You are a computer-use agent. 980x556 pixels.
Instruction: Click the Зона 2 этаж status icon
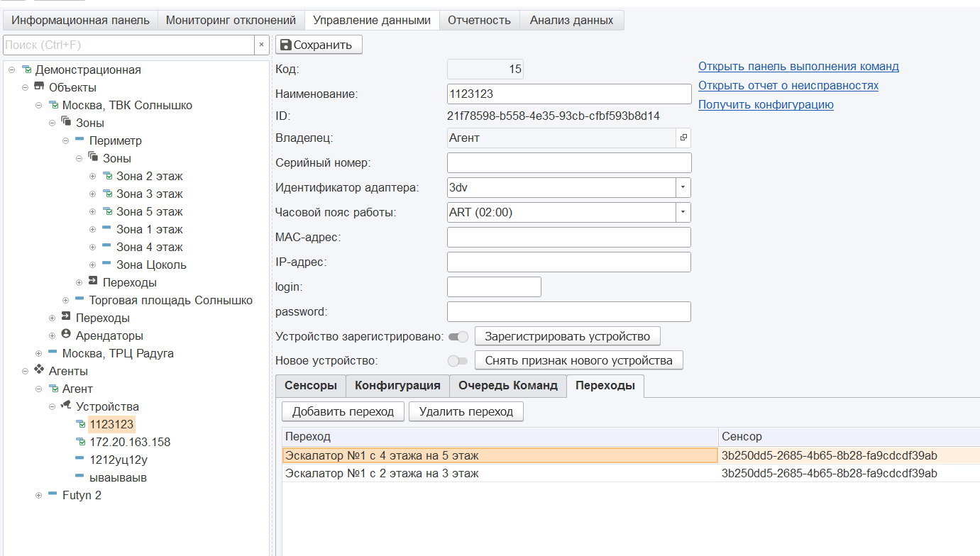[107, 176]
